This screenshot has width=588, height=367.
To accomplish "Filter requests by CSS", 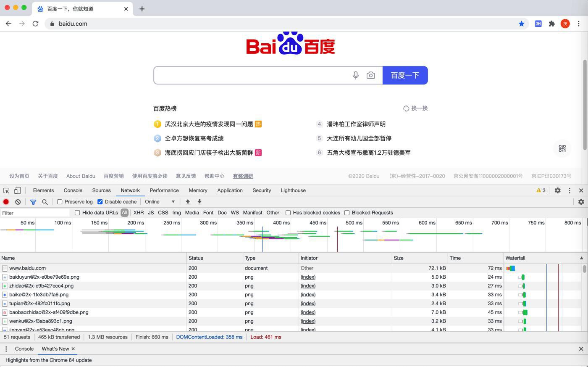I will (163, 213).
